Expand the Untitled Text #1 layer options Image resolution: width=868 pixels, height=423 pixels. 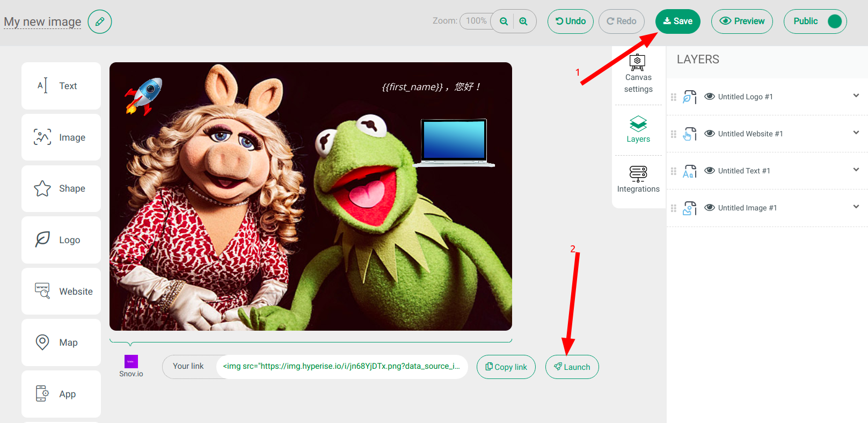coord(856,170)
